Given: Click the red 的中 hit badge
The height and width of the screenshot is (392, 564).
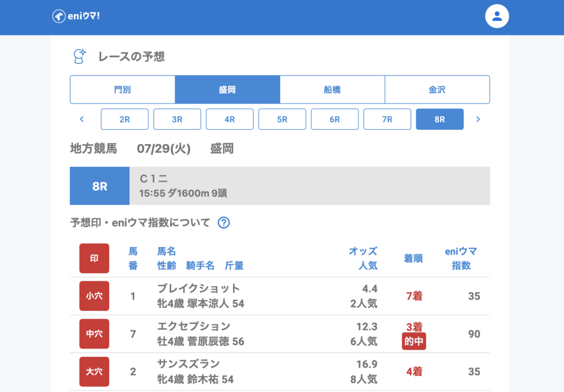Looking at the screenshot, I should [x=414, y=341].
